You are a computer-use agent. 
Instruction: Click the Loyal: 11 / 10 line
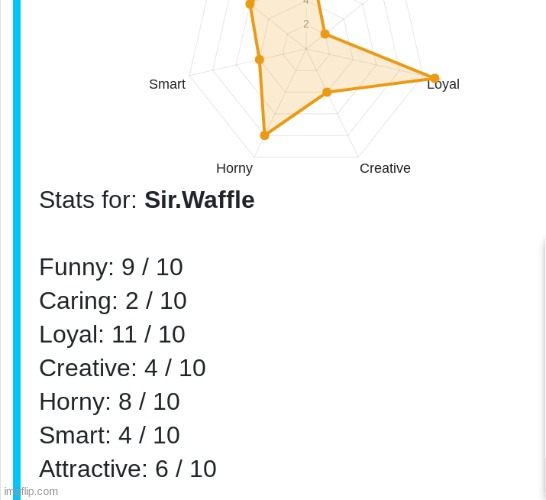(x=112, y=334)
